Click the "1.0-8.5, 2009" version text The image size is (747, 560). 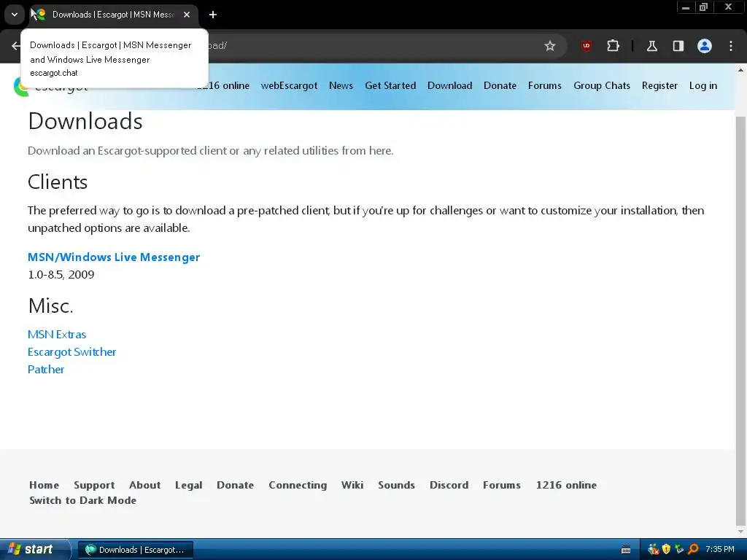click(61, 275)
